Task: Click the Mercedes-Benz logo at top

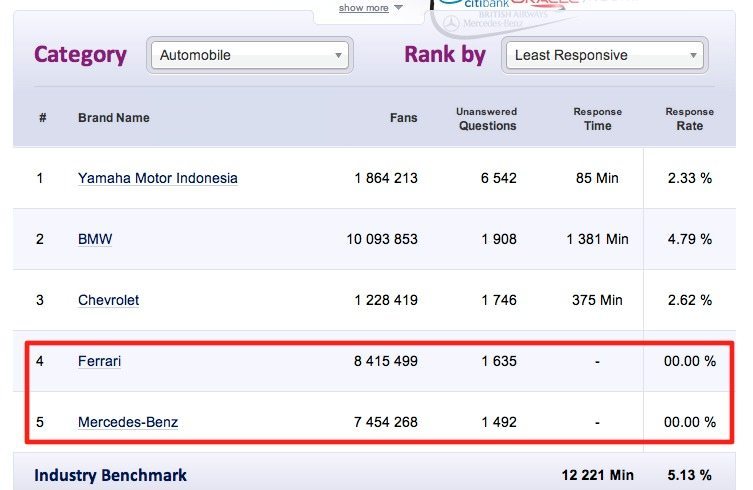Action: pos(483,23)
